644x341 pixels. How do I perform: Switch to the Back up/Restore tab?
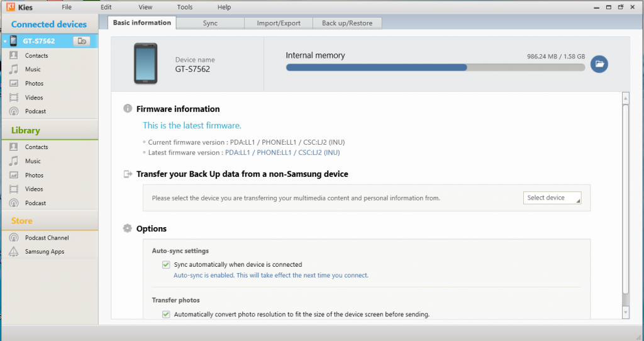pyautogui.click(x=347, y=23)
